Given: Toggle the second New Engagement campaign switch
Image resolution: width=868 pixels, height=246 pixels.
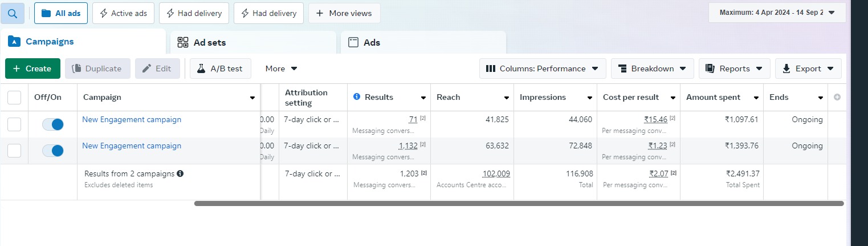Looking at the screenshot, I should coord(53,151).
